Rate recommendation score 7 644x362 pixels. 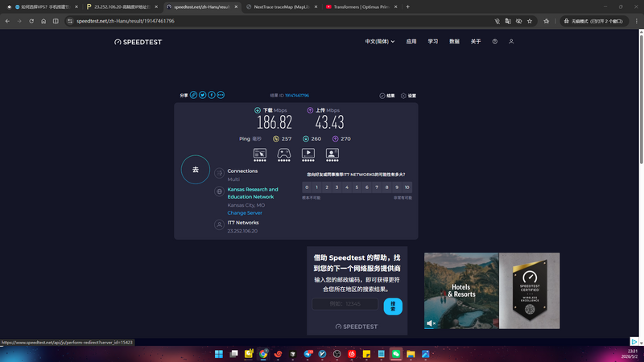(377, 187)
